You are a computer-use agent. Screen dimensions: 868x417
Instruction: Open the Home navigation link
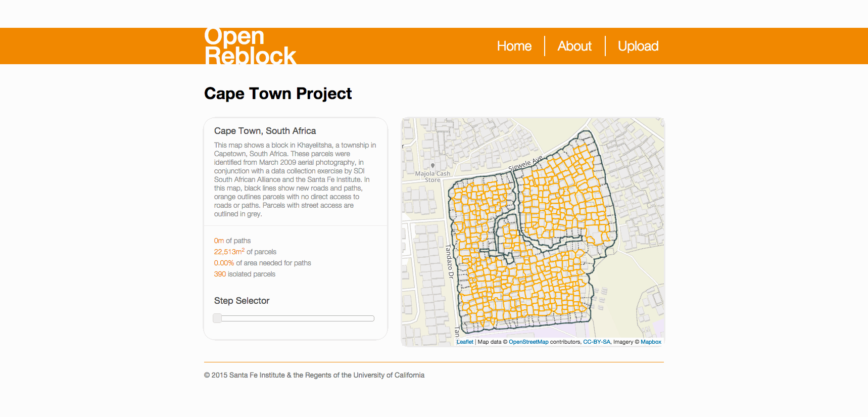click(514, 46)
